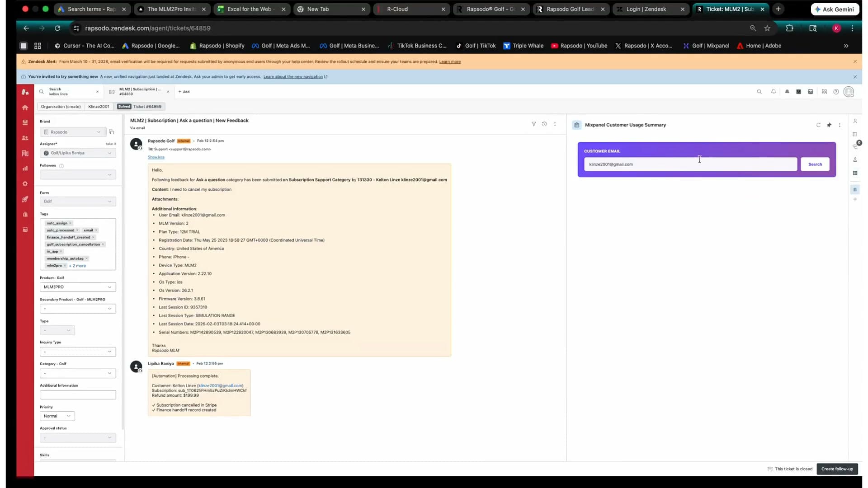Pin the Mixpanel app panel

point(829,125)
